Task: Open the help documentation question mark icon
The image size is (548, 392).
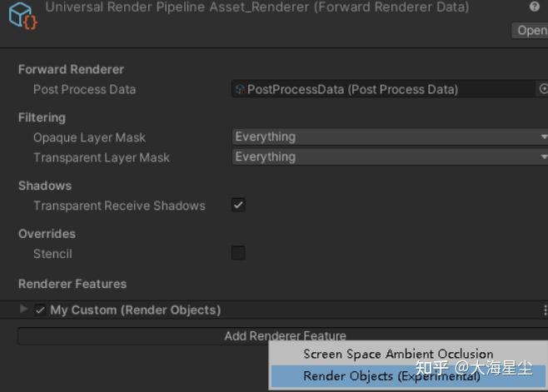Action: pos(534,7)
